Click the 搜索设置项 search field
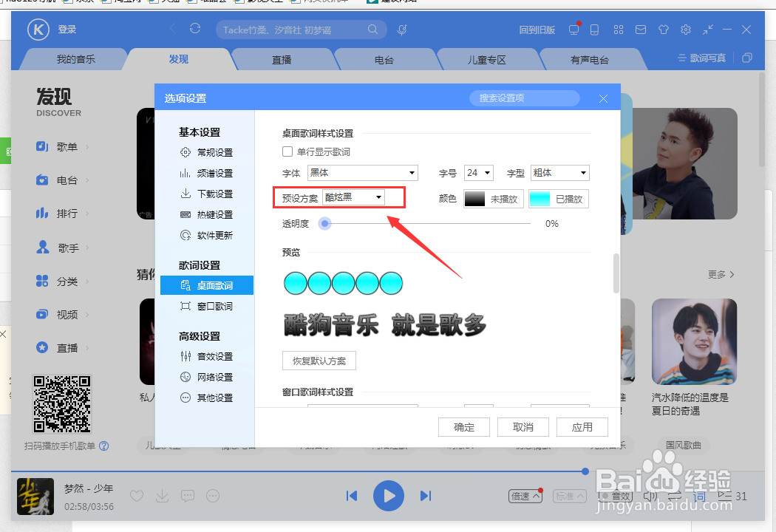The width and height of the screenshot is (776, 532). point(525,98)
